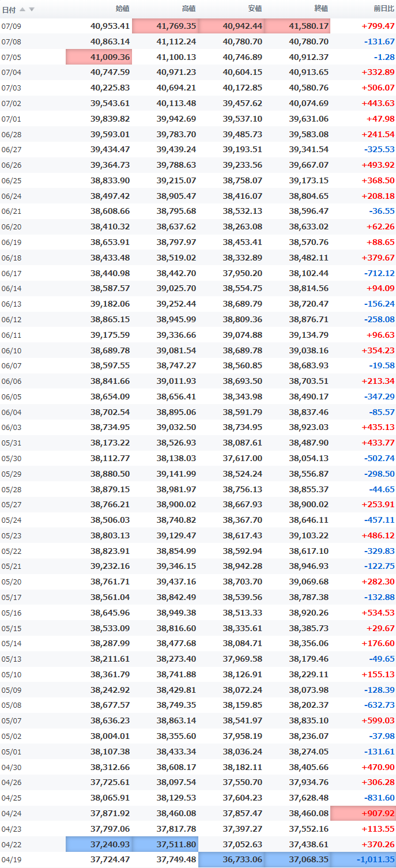396x868 pixels.
Task: Click the 安値 column header
Action: (255, 9)
